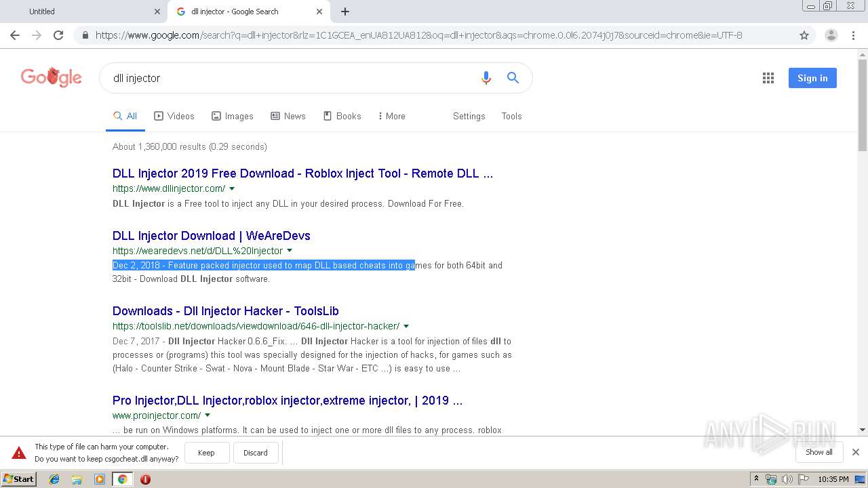The height and width of the screenshot is (488, 868).
Task: Expand dropdown arrow next to dllinjector.com URL
Action: click(232, 188)
